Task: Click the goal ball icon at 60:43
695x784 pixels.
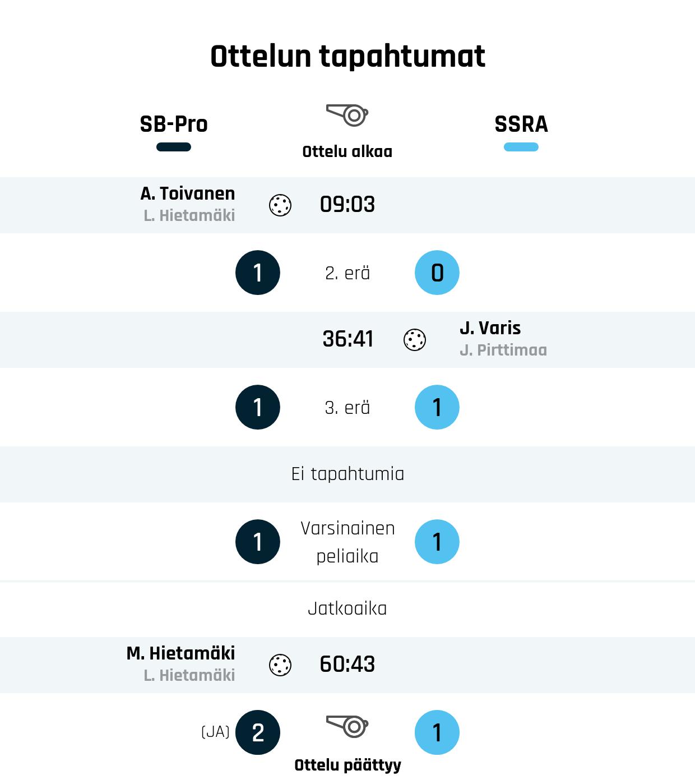Action: pyautogui.click(x=280, y=665)
